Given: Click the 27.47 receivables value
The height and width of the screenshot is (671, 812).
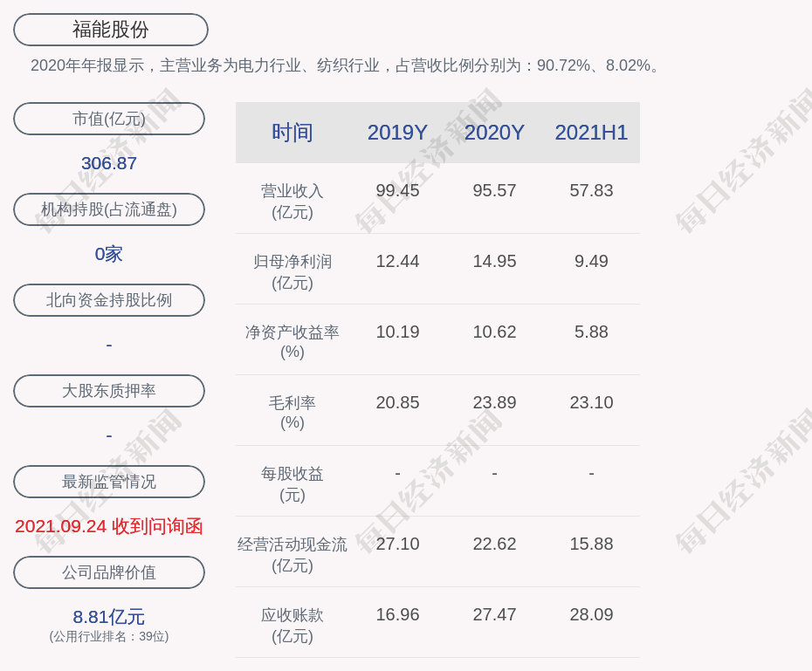Looking at the screenshot, I should pyautogui.click(x=494, y=614).
